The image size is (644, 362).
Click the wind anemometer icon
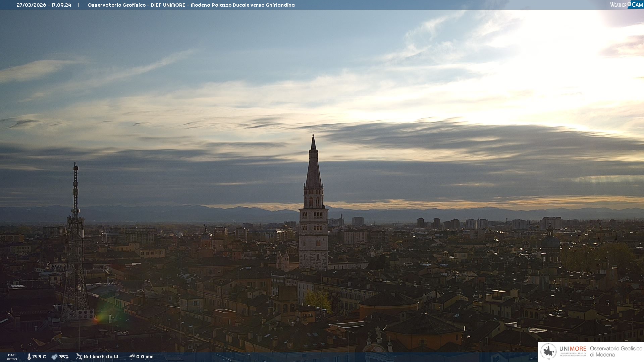click(79, 357)
